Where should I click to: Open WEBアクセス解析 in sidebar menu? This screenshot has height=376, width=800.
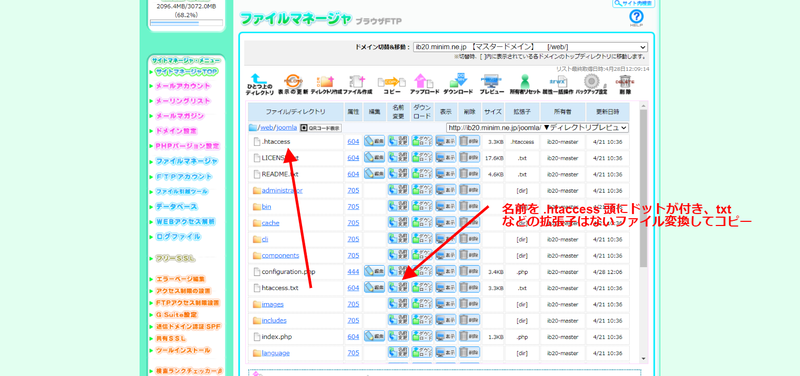coord(185,222)
